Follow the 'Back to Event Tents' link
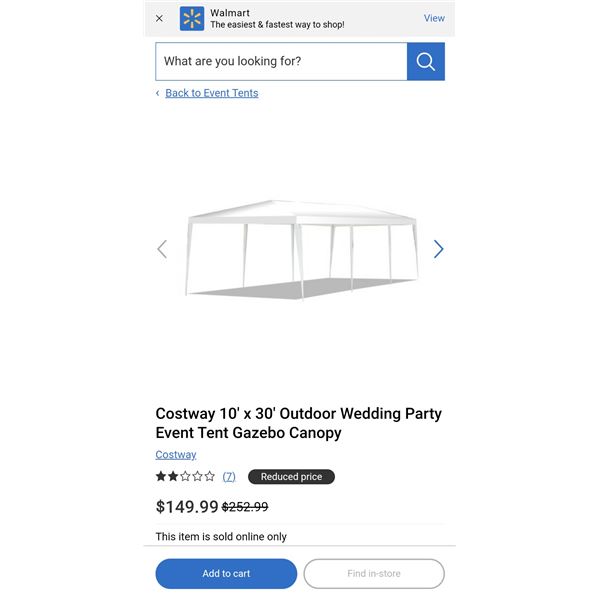This screenshot has width=600, height=600. click(x=211, y=93)
